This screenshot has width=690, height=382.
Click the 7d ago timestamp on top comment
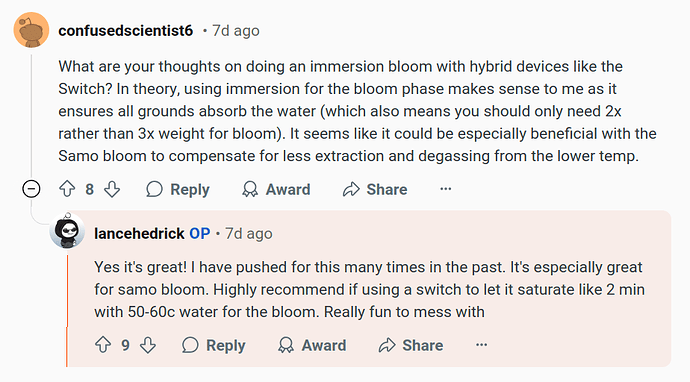pos(236,31)
